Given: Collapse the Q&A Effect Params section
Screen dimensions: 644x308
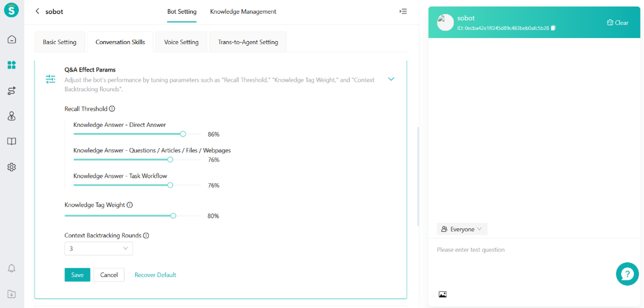Looking at the screenshot, I should [391, 79].
